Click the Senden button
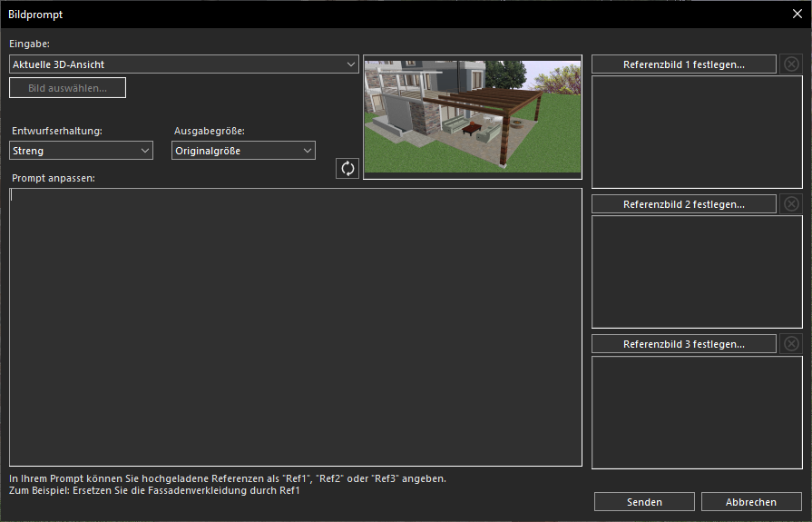 click(644, 502)
